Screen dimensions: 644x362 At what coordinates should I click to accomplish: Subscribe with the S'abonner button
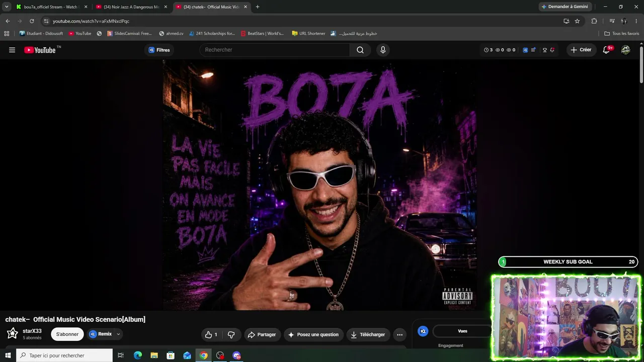67,334
